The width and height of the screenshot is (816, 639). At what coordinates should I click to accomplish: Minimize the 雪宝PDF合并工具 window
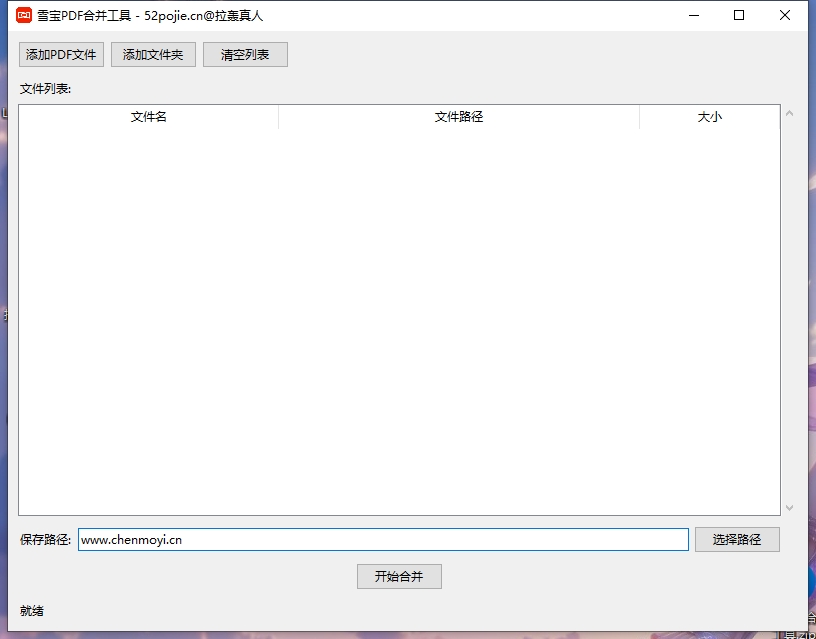(693, 16)
